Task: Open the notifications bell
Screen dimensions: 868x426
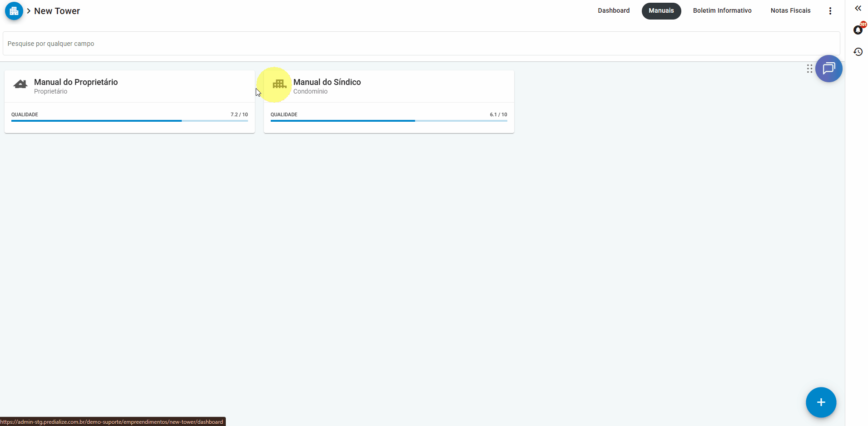Action: click(x=858, y=30)
